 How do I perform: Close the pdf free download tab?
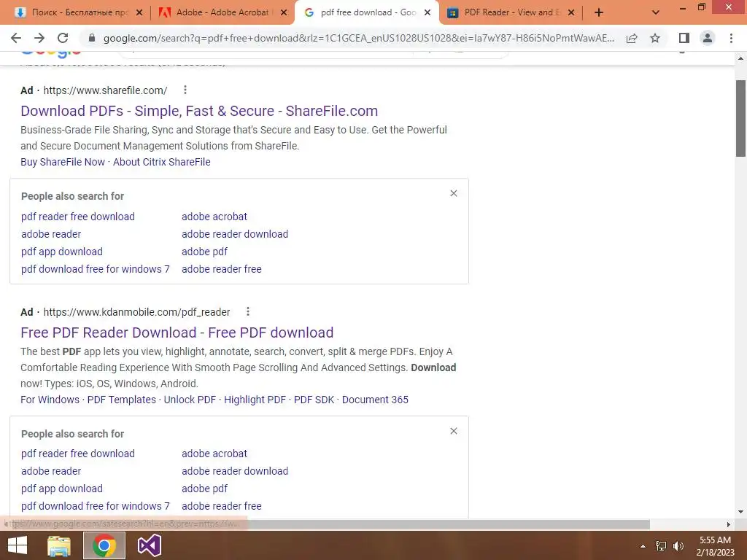427,13
